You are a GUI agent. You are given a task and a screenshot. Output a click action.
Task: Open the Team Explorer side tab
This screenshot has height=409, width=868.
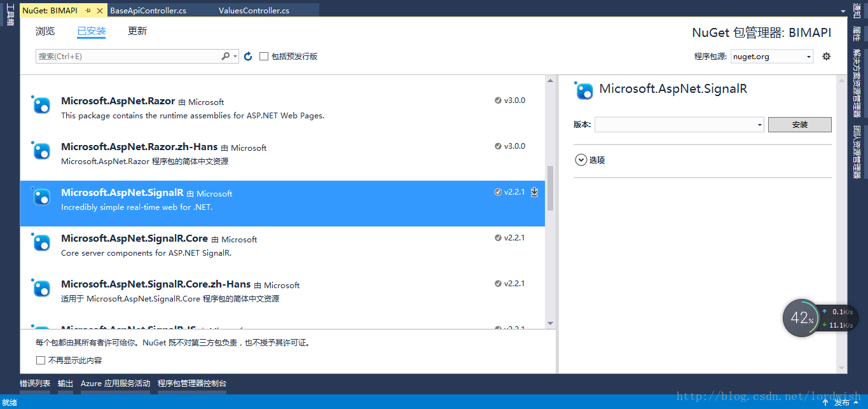click(x=857, y=153)
